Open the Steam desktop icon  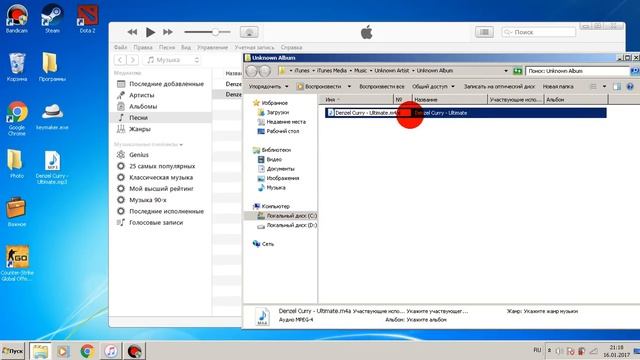(52, 18)
